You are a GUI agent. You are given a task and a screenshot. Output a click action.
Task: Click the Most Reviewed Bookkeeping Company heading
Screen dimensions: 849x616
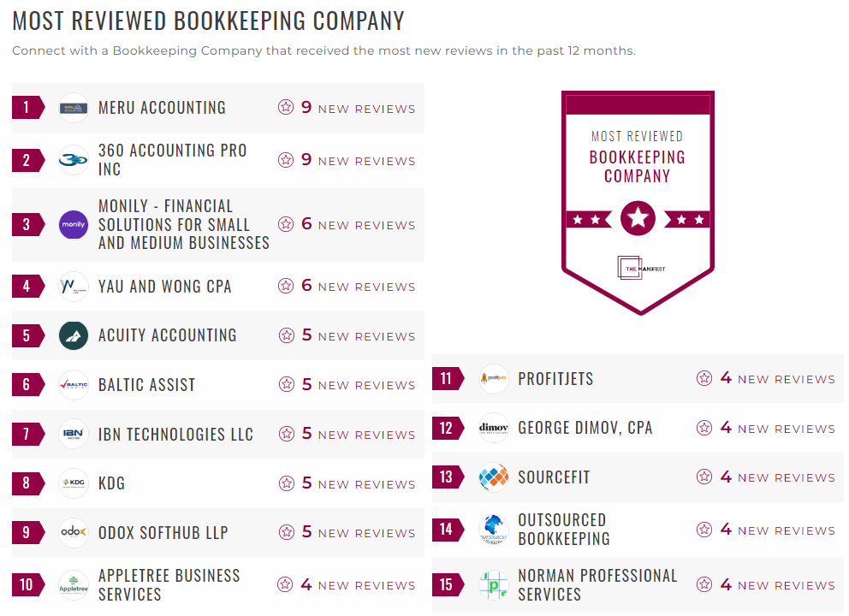[207, 19]
